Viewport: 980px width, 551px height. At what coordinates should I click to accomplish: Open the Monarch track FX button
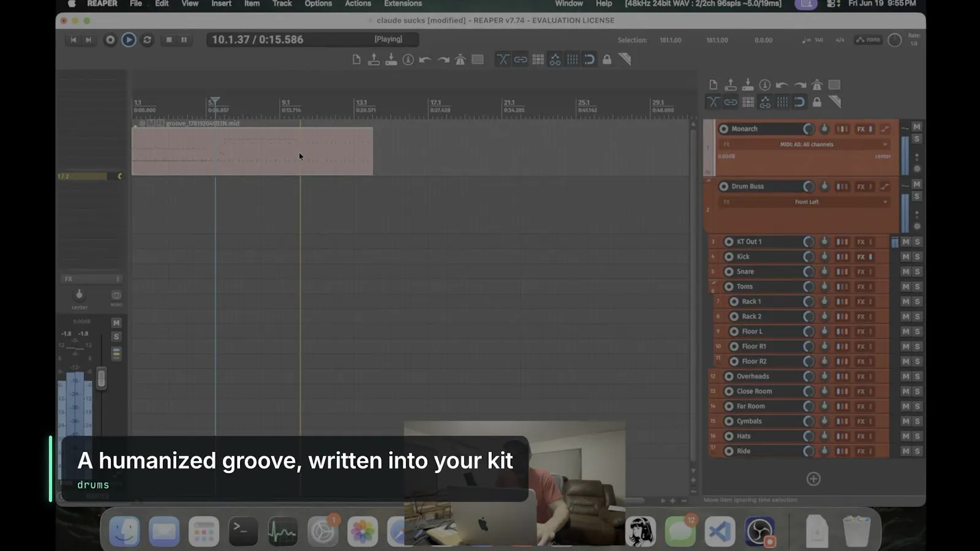click(x=861, y=129)
